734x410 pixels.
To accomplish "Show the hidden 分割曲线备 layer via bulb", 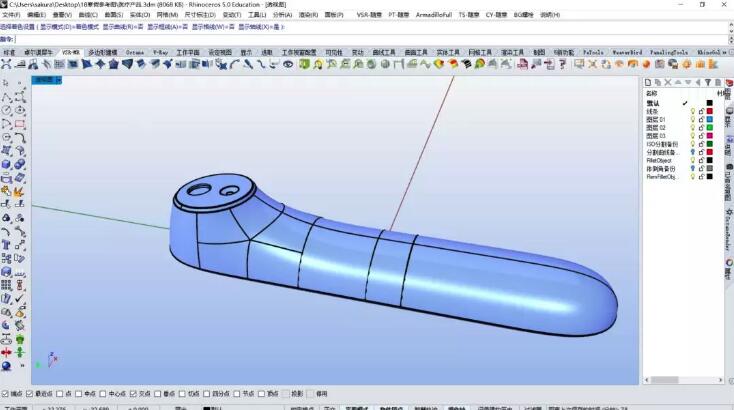I will [693, 152].
